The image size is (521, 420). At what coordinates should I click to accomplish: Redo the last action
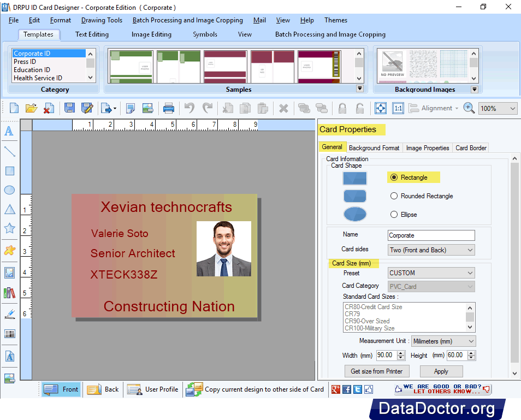click(x=208, y=108)
